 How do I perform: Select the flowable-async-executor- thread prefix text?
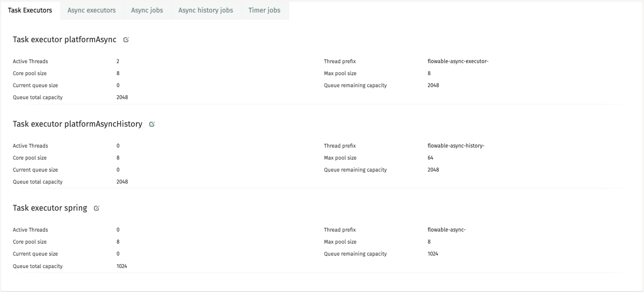457,61
